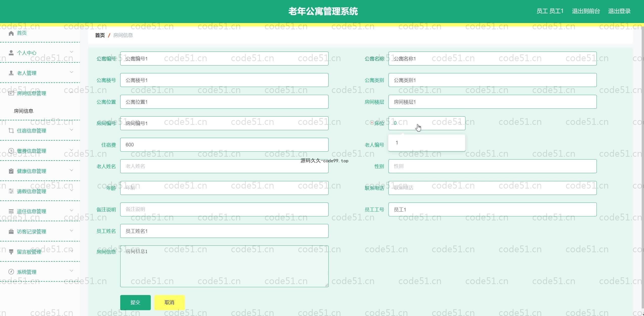644x316 pixels.
Task: Click the briefcase icon beside 访客记录管理
Action: 11,232
